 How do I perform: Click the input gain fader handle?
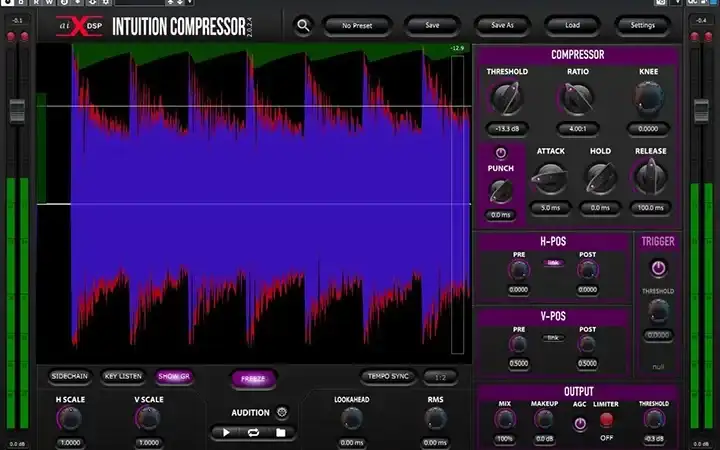point(17,111)
